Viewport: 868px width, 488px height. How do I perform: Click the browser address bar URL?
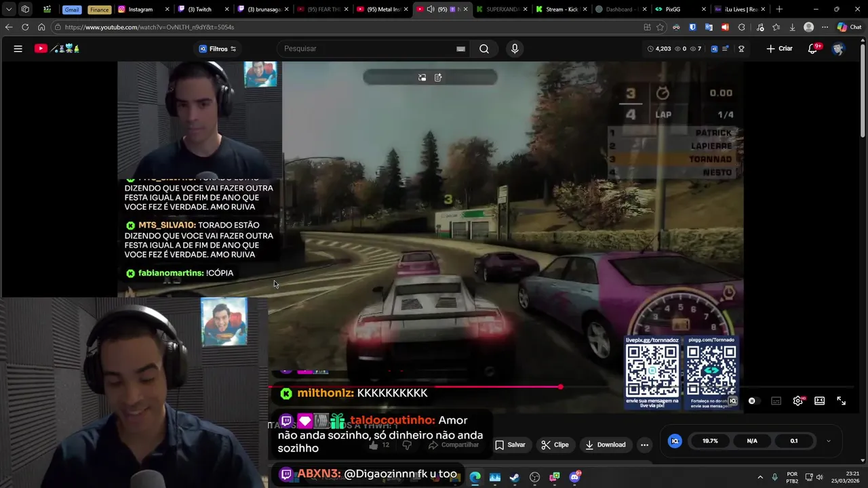coord(149,27)
